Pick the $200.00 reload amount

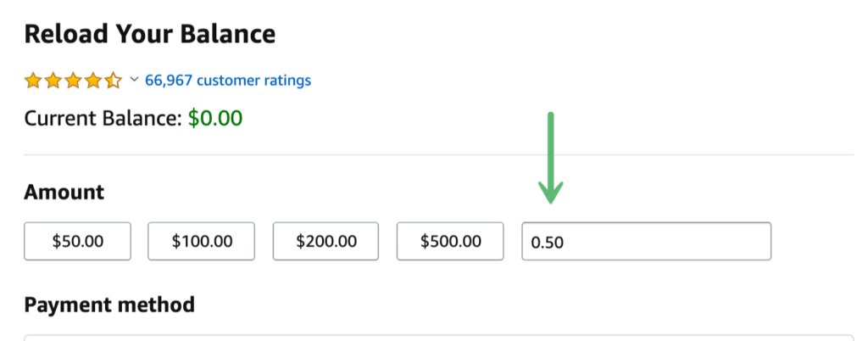325,242
